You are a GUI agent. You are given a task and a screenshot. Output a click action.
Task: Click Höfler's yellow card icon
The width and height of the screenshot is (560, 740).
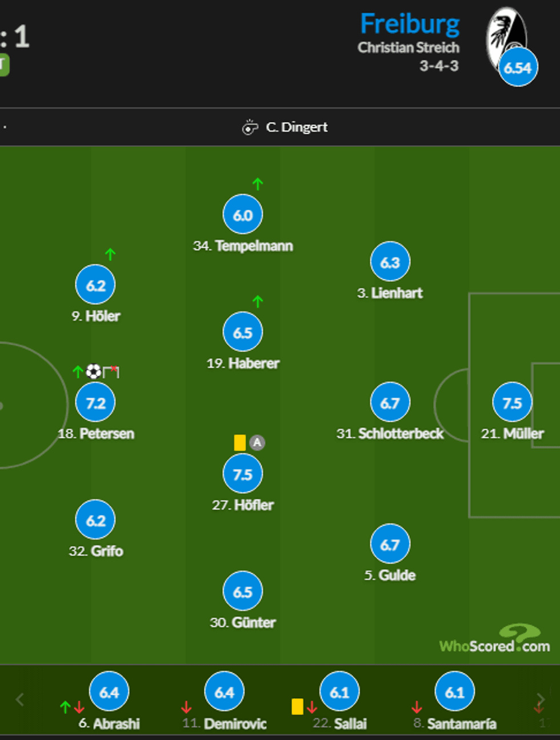240,443
